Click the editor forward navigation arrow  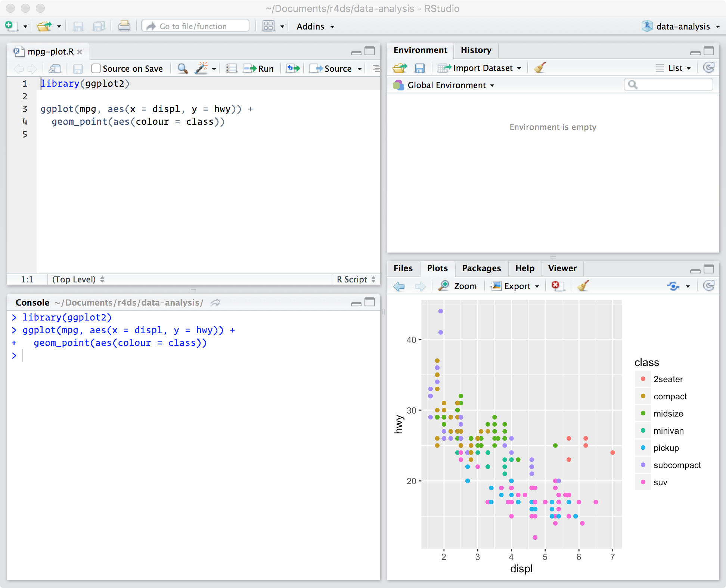point(32,69)
